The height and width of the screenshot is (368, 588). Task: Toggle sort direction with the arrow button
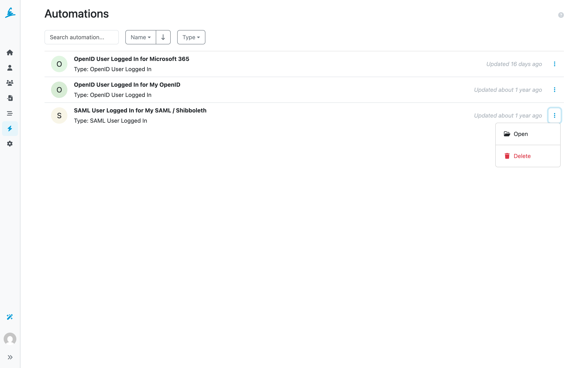tap(163, 37)
